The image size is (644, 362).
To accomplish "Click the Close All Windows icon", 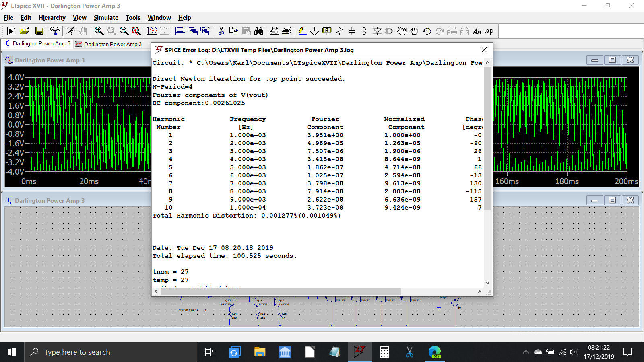I will tap(205, 31).
